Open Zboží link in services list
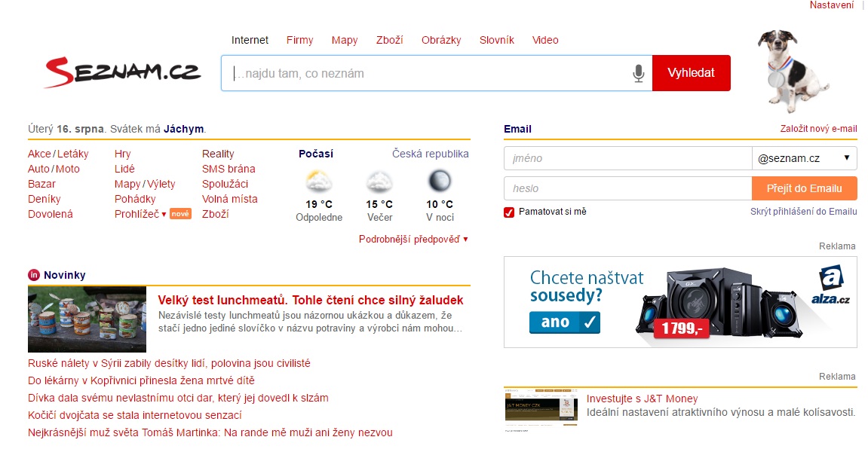The width and height of the screenshot is (868, 449). (216, 214)
